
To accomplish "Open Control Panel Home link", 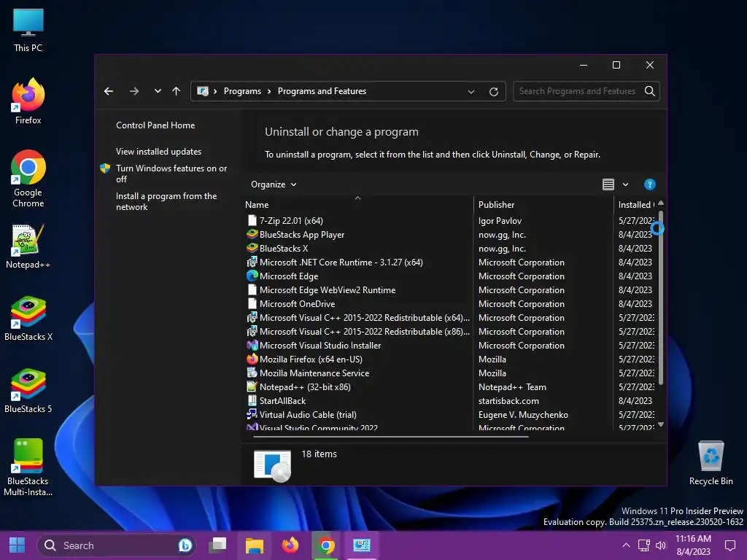I will click(155, 125).
